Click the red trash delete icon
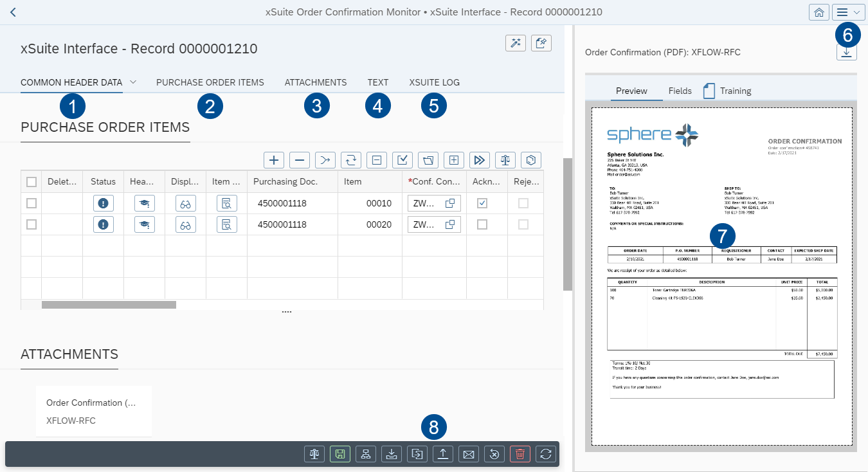 coord(520,454)
